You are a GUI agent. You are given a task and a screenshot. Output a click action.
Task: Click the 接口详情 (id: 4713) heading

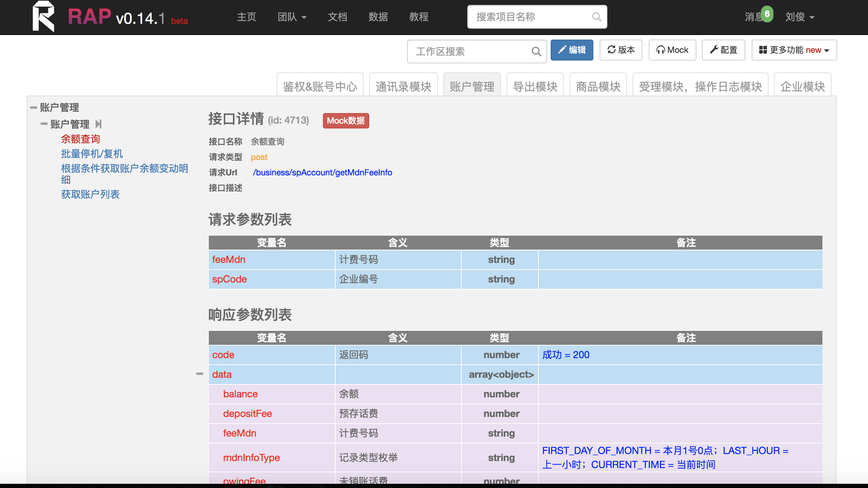(x=259, y=119)
